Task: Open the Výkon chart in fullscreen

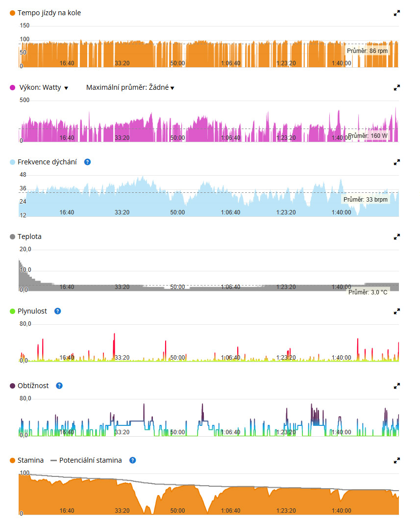Action: point(397,88)
